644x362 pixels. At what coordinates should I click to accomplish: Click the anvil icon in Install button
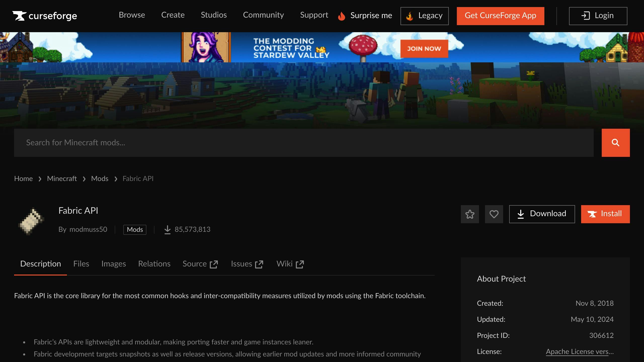click(592, 214)
